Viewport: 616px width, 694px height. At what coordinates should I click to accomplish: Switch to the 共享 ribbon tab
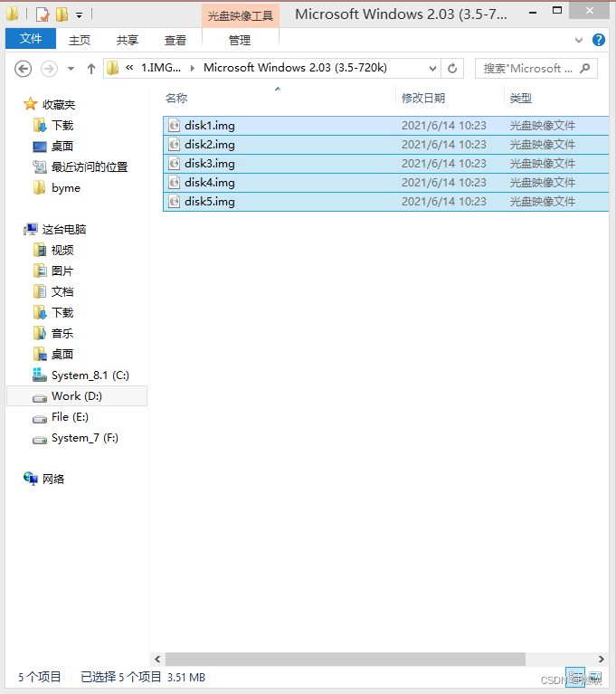point(127,41)
